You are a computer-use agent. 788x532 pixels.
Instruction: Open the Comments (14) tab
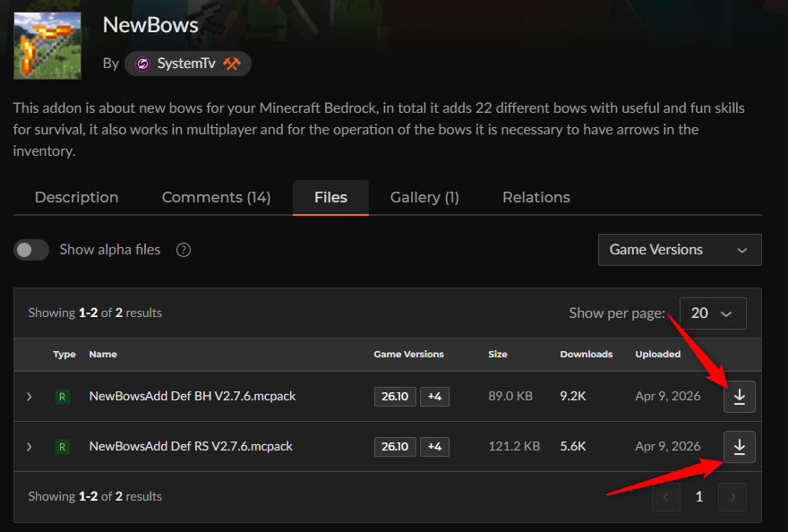pyautogui.click(x=216, y=197)
